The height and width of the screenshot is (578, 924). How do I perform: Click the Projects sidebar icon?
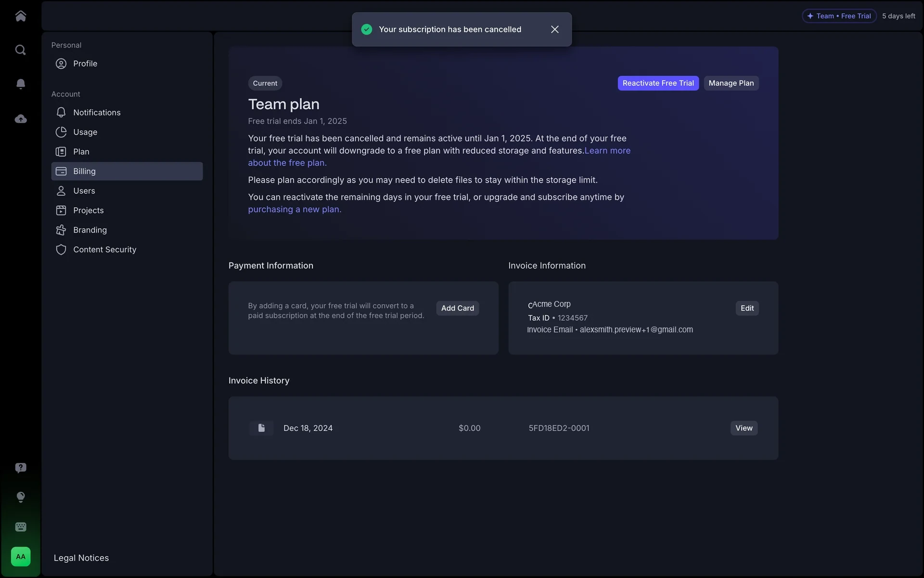(61, 210)
